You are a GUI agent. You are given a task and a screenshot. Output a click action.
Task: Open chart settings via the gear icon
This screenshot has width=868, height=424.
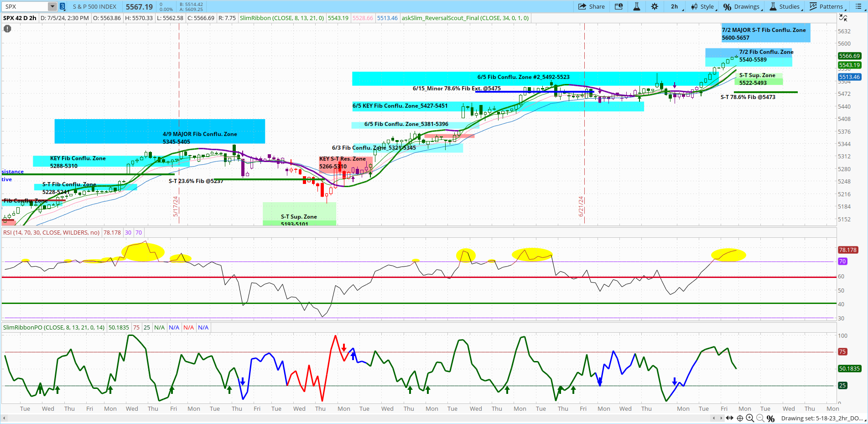click(654, 6)
